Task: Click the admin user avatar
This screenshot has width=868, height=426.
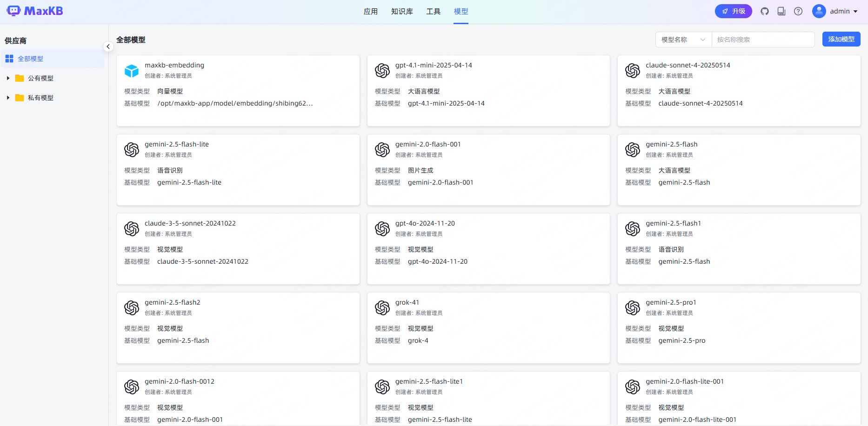Action: click(x=819, y=11)
